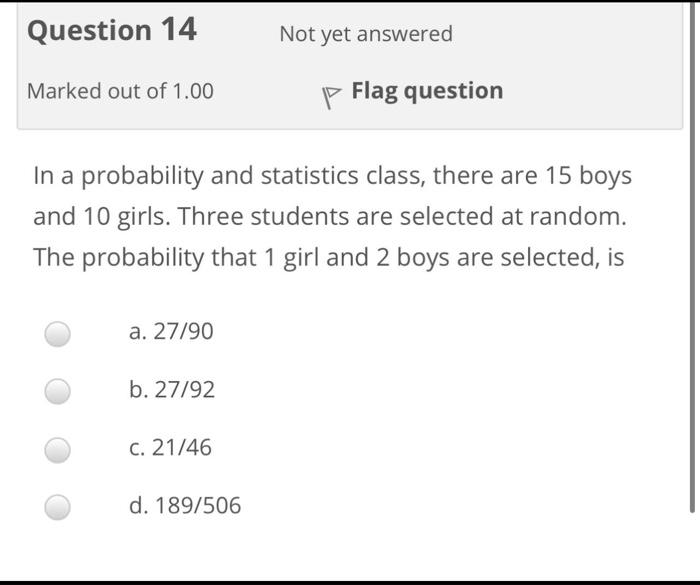Select the radio button for option d

58,507
